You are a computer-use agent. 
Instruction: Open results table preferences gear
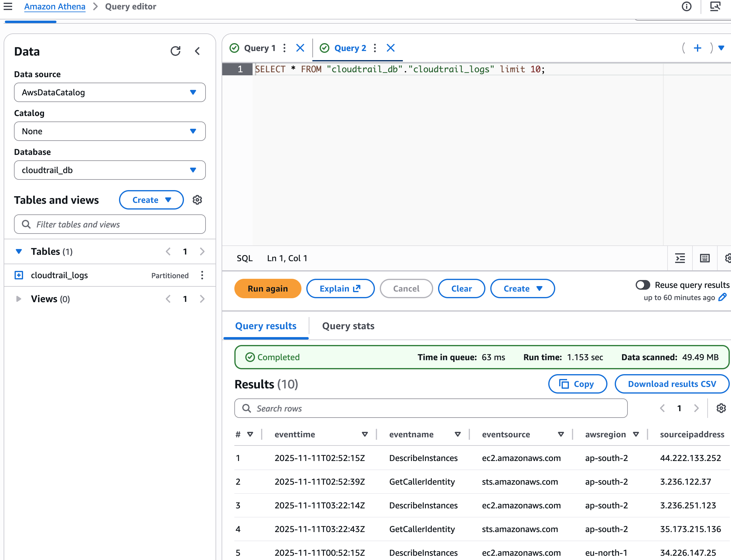721,408
